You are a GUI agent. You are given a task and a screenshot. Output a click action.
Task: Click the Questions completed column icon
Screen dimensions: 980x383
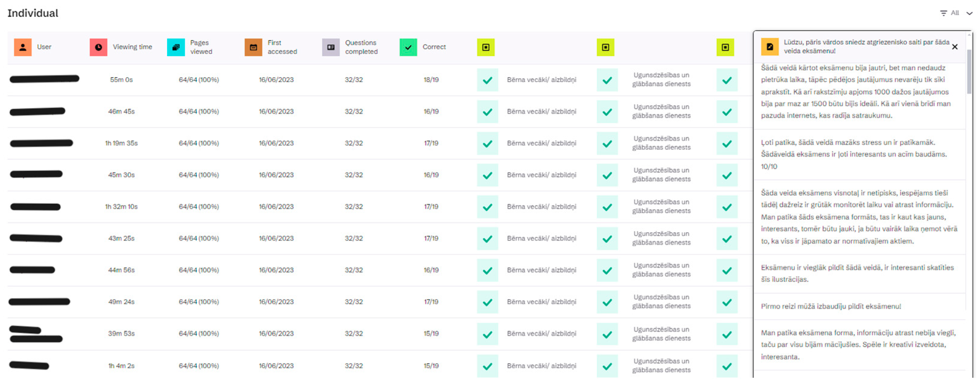pyautogui.click(x=331, y=47)
